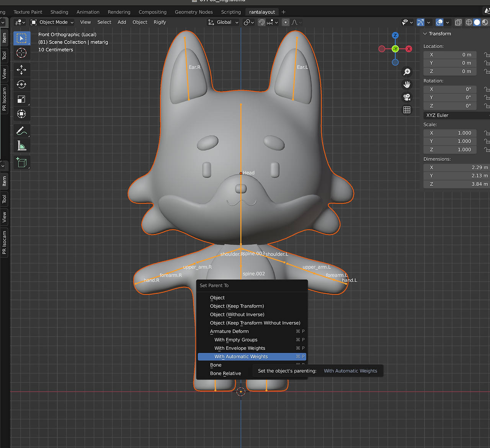Screen dimensions: 490x448
Task: Select the 3D Cursor tool
Action: click(21, 53)
